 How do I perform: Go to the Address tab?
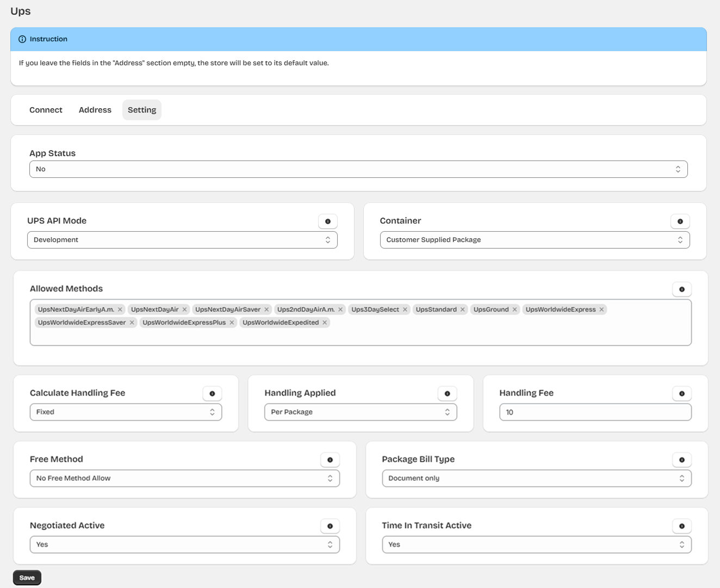click(x=95, y=110)
